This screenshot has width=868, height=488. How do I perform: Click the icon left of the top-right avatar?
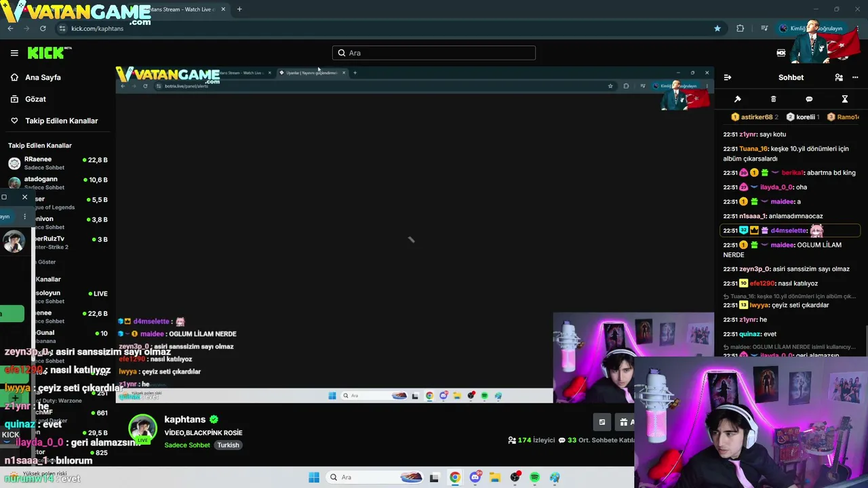point(781,53)
